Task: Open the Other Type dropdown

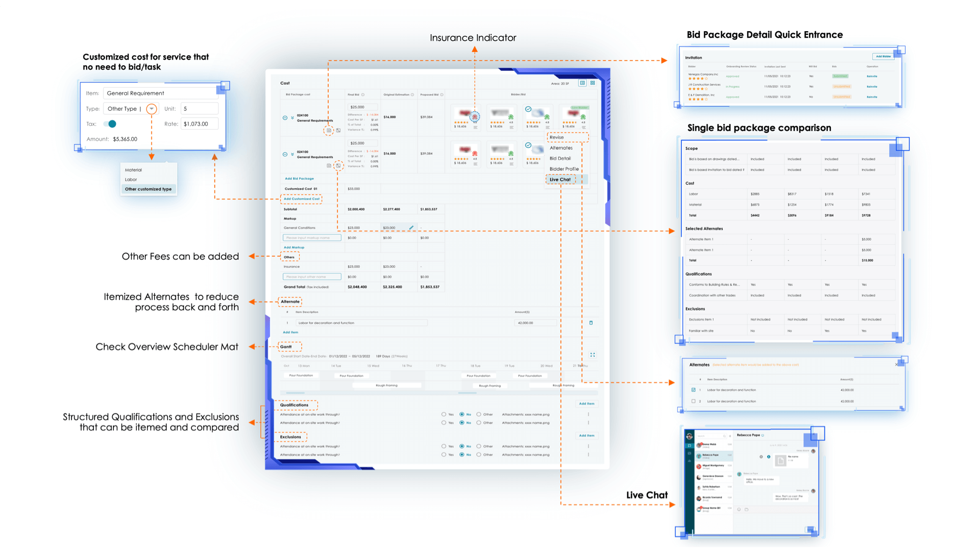Action: [151, 109]
